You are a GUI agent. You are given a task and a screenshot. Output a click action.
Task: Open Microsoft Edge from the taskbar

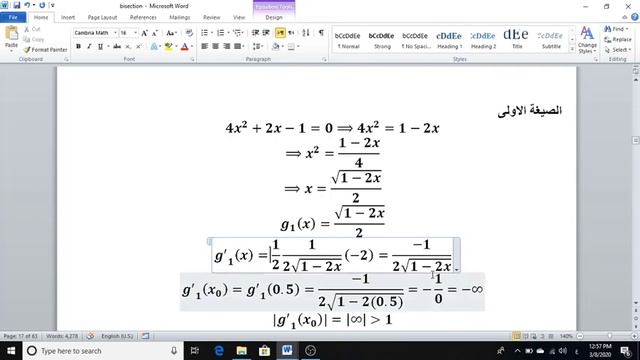tap(219, 351)
